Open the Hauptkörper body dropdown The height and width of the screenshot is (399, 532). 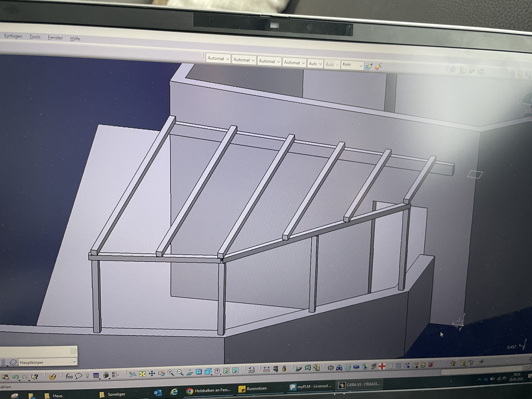pyautogui.click(x=74, y=362)
